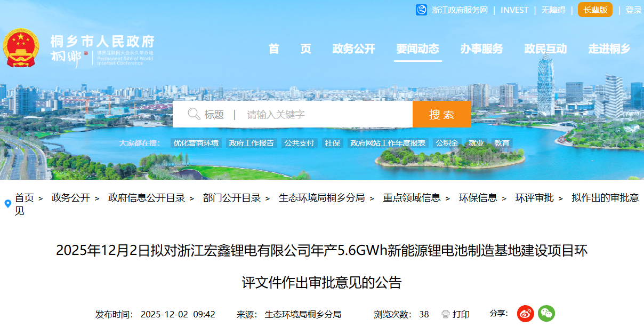The height and width of the screenshot is (327, 644).
Task: Open the 办事服务 menu
Action: 481,49
